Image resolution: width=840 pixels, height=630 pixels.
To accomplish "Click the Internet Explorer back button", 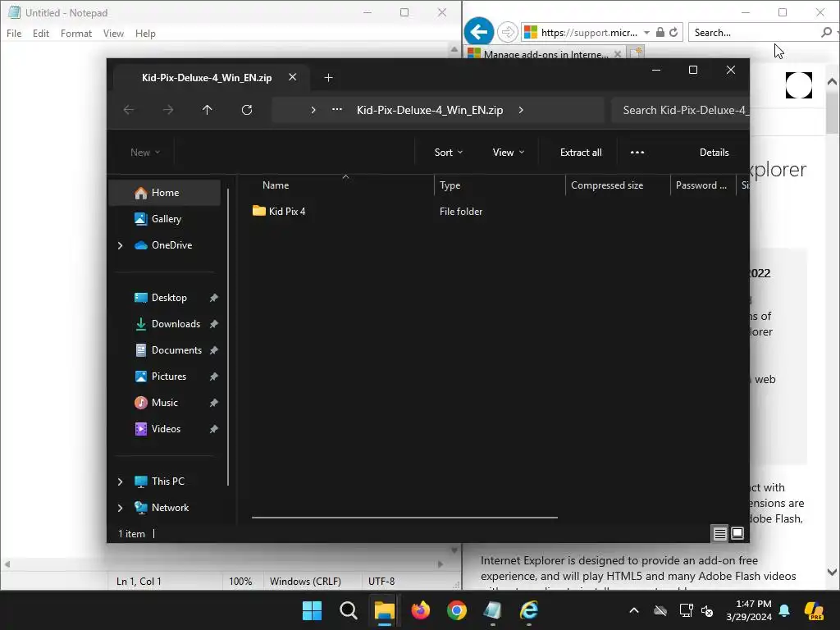I will pos(479,32).
